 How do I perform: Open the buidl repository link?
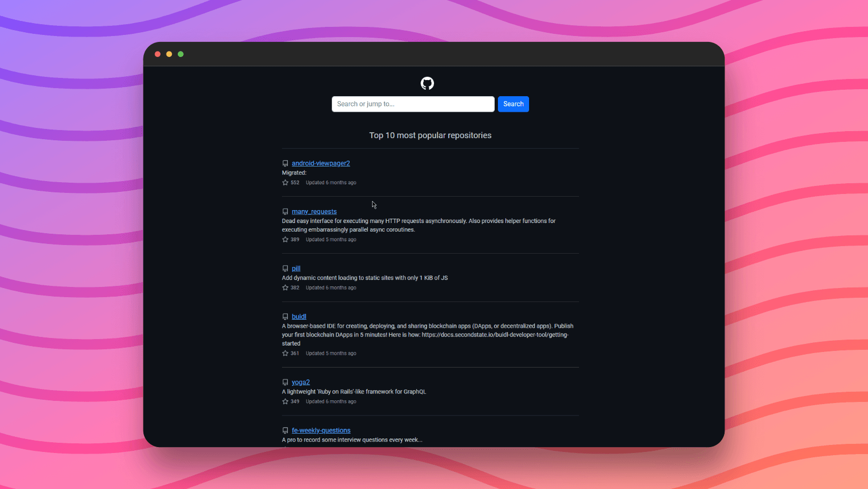(299, 317)
